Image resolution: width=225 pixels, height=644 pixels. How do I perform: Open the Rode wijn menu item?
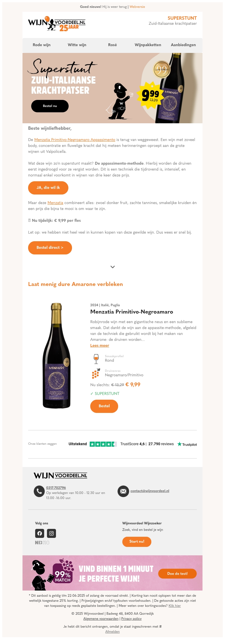tap(42, 45)
